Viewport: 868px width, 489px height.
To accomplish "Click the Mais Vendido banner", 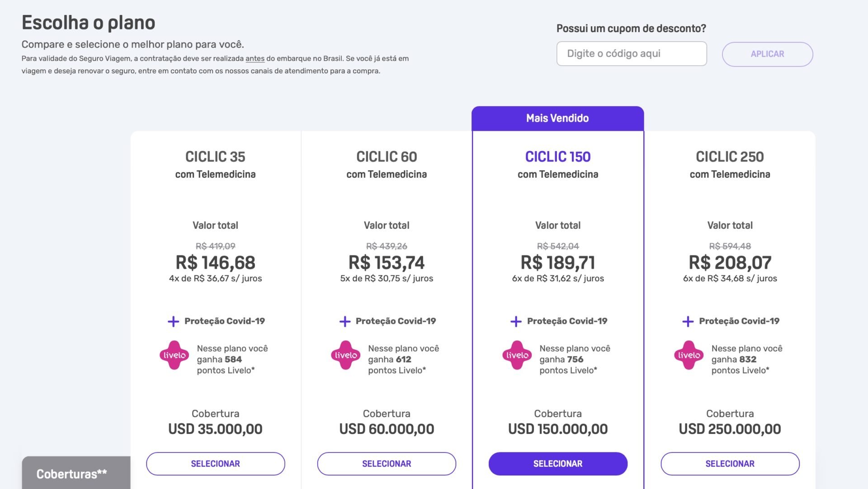I will pyautogui.click(x=557, y=119).
